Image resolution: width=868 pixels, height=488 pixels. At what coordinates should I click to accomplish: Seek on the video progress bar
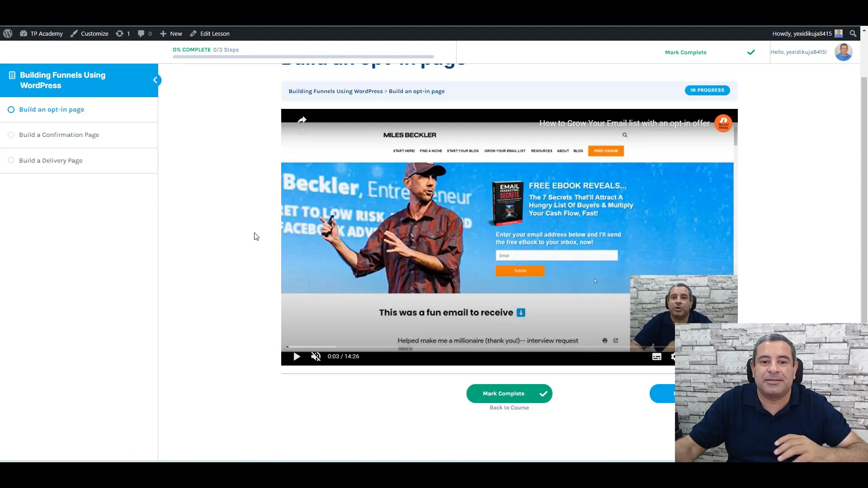[x=480, y=347]
